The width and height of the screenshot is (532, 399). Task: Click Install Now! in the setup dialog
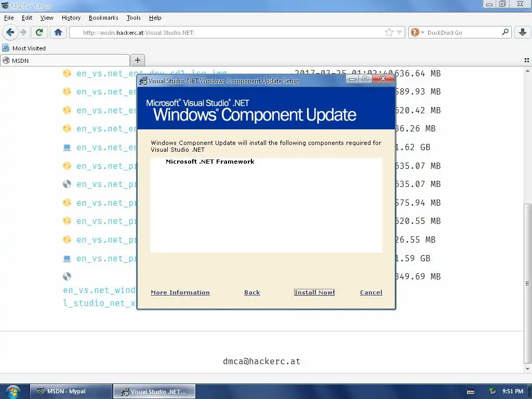point(314,292)
